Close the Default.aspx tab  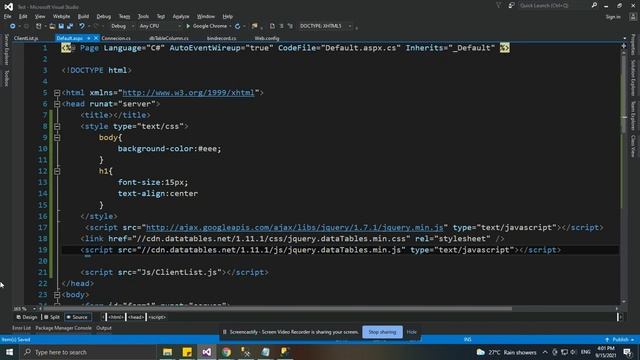tap(96, 38)
